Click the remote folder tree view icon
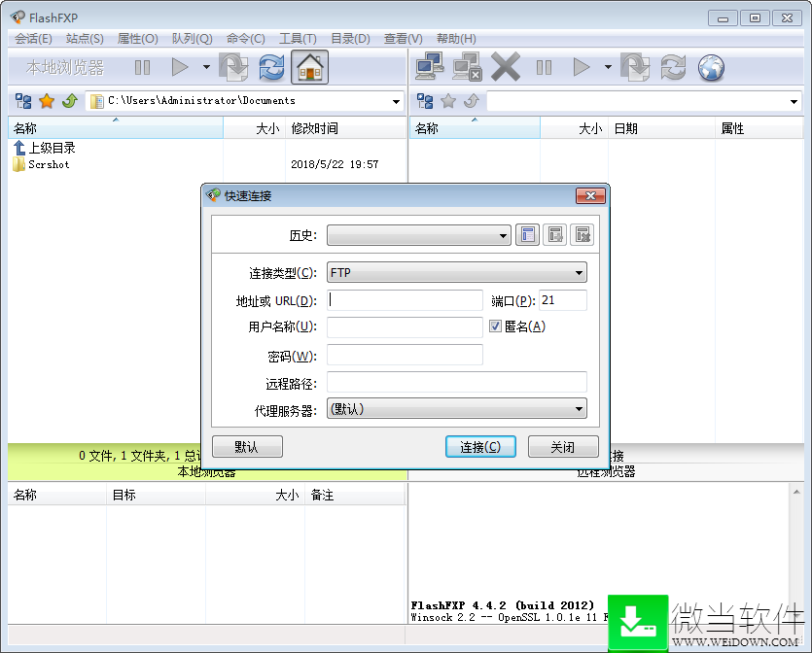Image resolution: width=812 pixels, height=653 pixels. pyautogui.click(x=425, y=101)
